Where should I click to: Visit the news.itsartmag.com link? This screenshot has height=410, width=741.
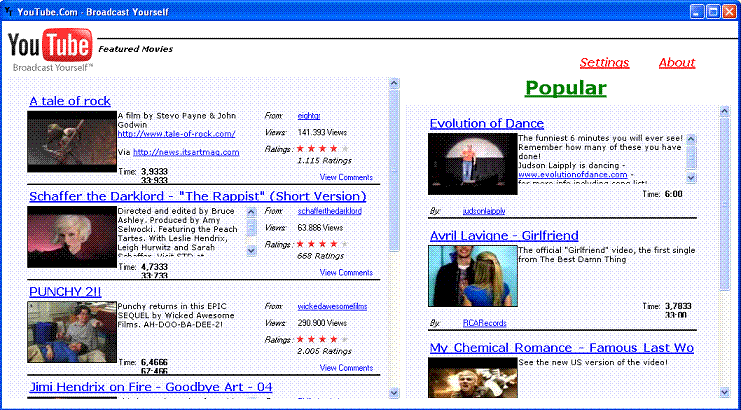pyautogui.click(x=186, y=152)
